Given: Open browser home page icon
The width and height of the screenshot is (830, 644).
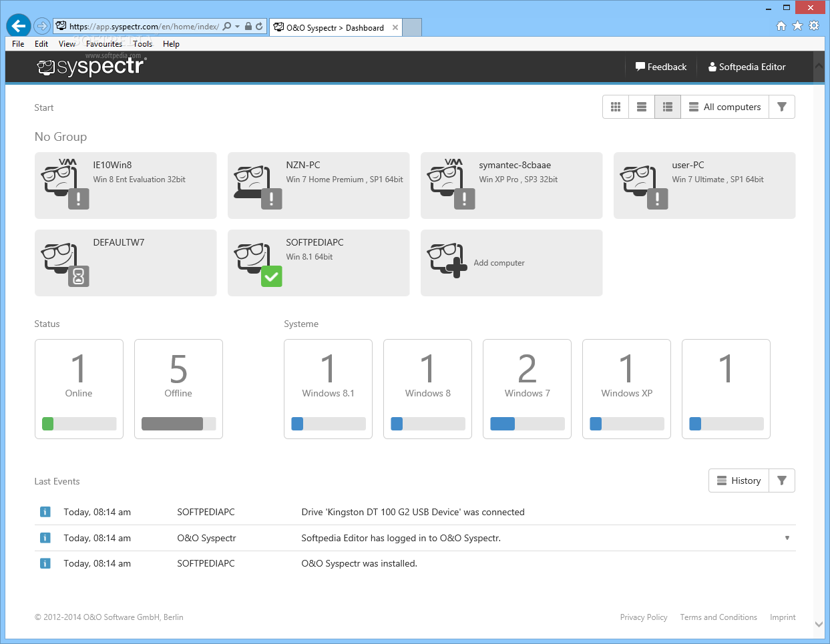Looking at the screenshot, I should click(x=781, y=25).
